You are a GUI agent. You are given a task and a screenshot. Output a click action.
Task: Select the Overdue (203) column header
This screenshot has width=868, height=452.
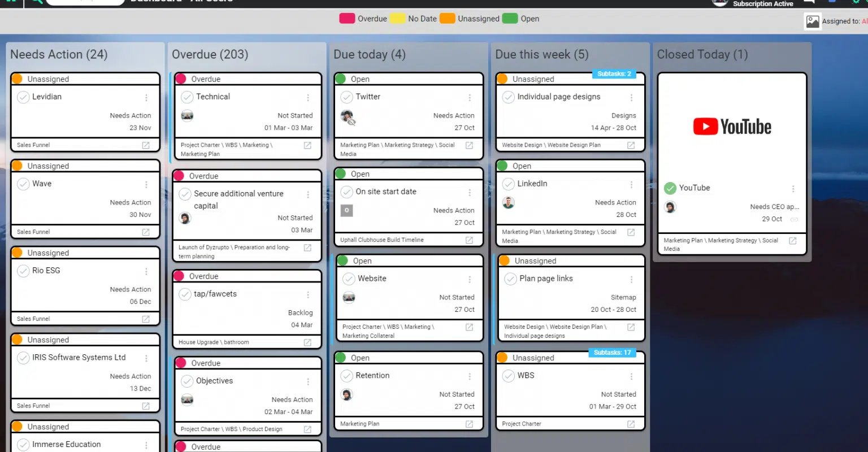pyautogui.click(x=210, y=54)
